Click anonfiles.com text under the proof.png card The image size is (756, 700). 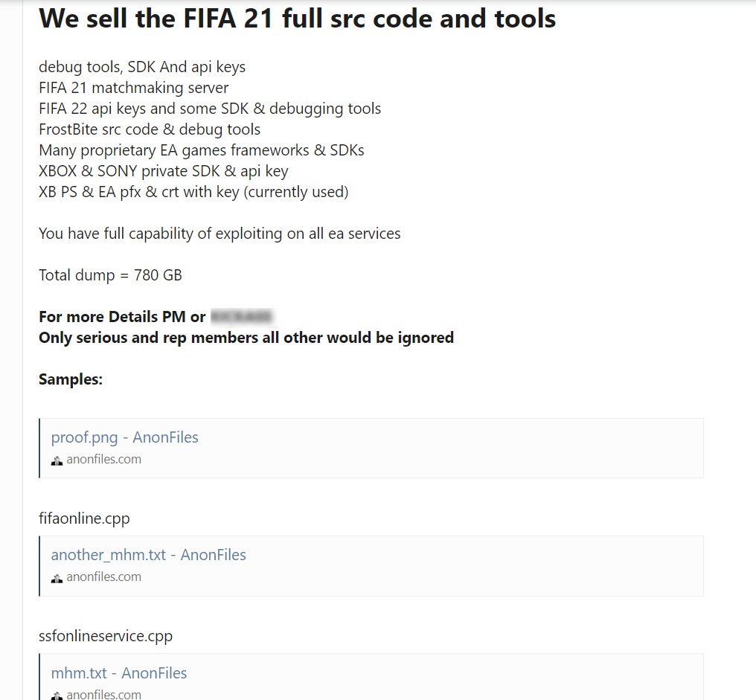click(103, 459)
